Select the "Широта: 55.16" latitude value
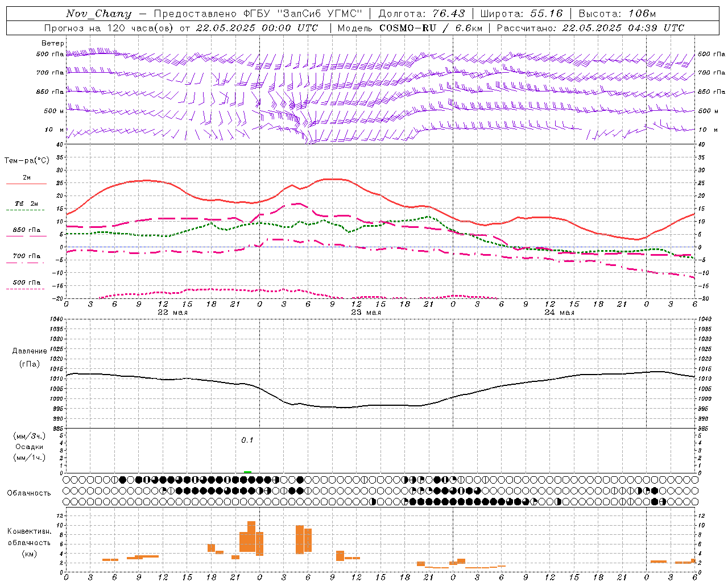Screen dimensions: 728x582 [x=522, y=14]
